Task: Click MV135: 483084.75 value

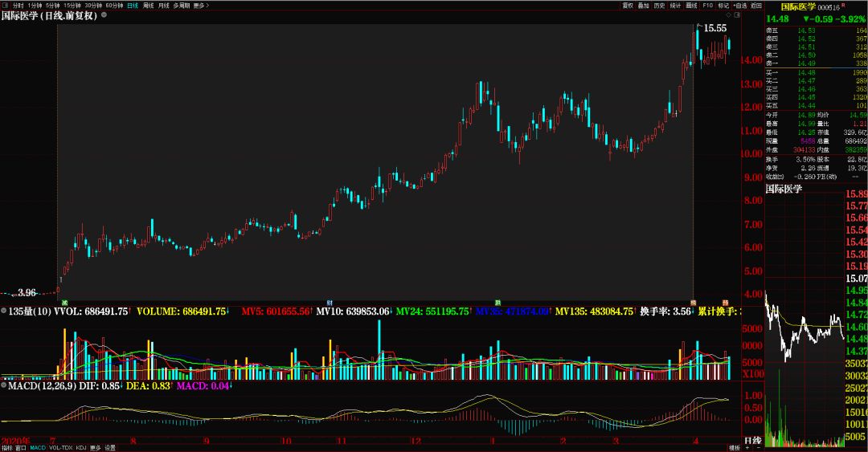Action: point(595,312)
